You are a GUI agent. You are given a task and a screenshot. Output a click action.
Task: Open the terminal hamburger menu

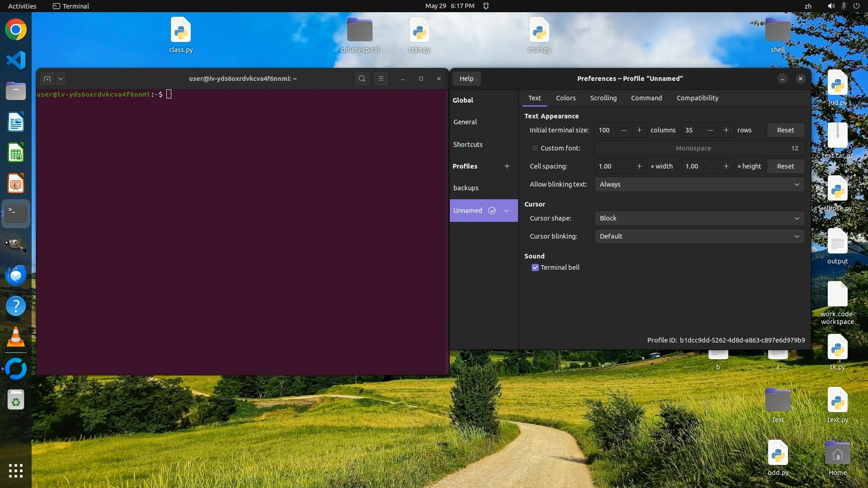pyautogui.click(x=381, y=79)
